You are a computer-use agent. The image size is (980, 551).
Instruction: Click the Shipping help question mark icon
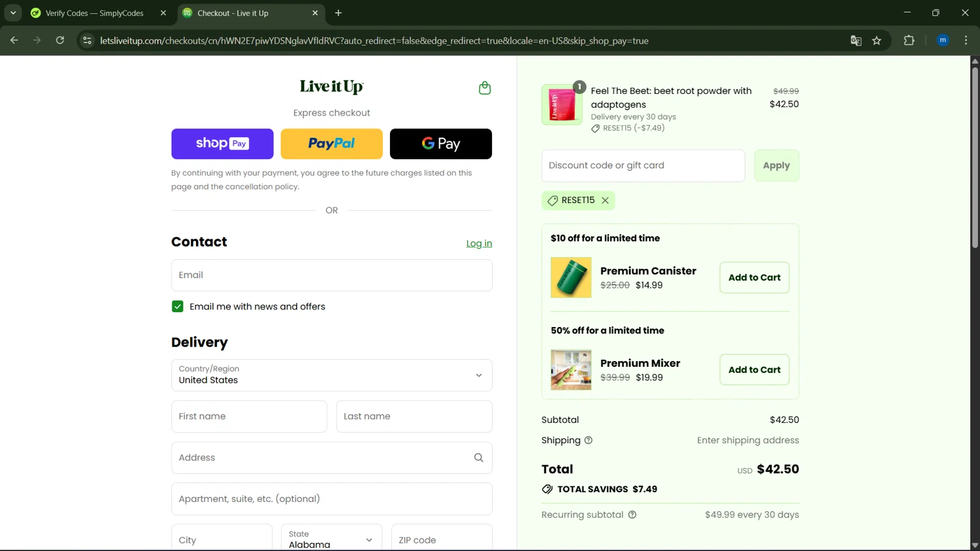click(x=588, y=440)
